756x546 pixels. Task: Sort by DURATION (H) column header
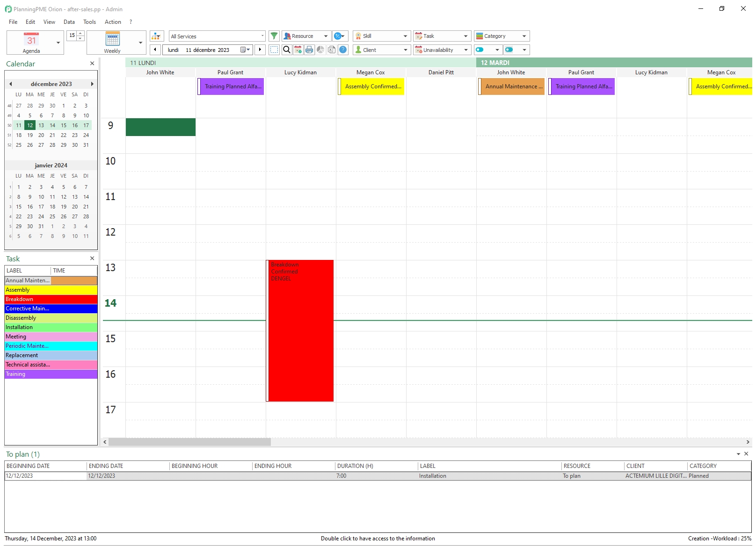(376, 466)
